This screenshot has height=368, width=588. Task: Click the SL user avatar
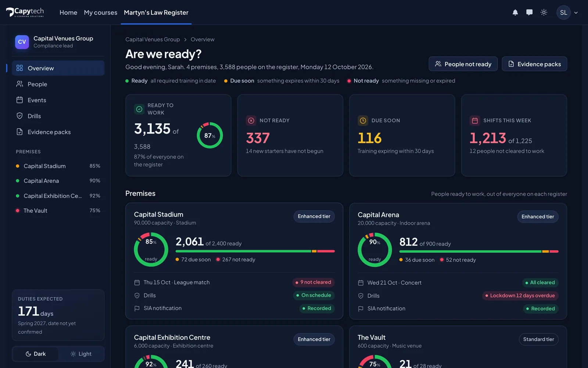coord(564,13)
